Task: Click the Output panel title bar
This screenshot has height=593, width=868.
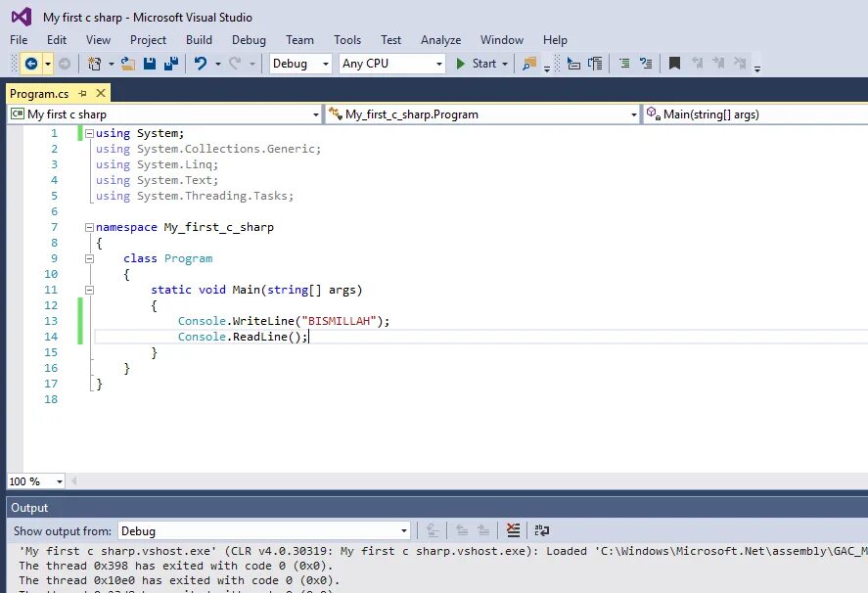Action: click(437, 508)
